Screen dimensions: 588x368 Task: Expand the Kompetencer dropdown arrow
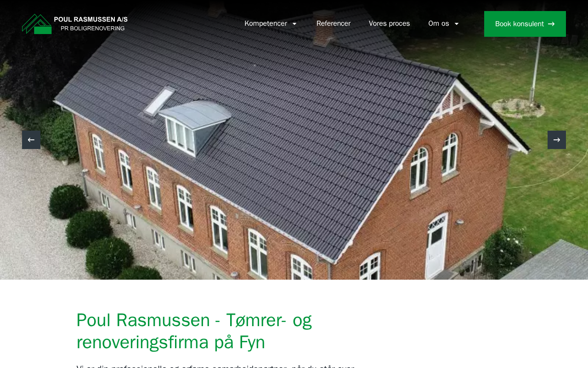pos(294,24)
